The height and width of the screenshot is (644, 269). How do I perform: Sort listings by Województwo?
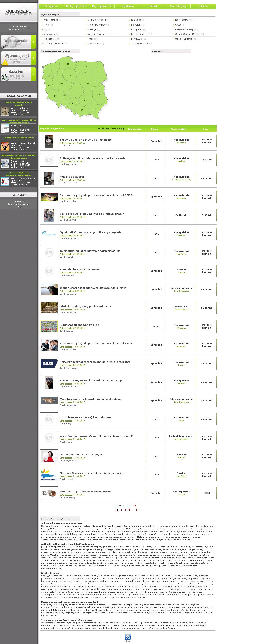(178, 129)
